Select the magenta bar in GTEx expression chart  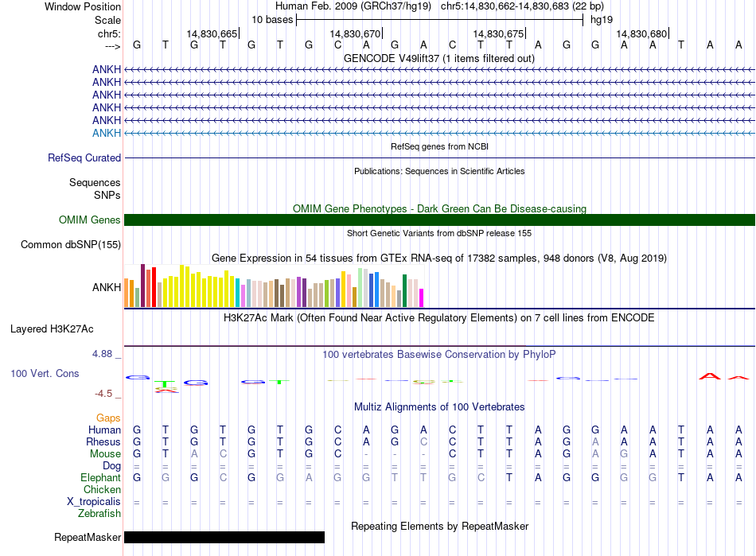click(x=422, y=297)
